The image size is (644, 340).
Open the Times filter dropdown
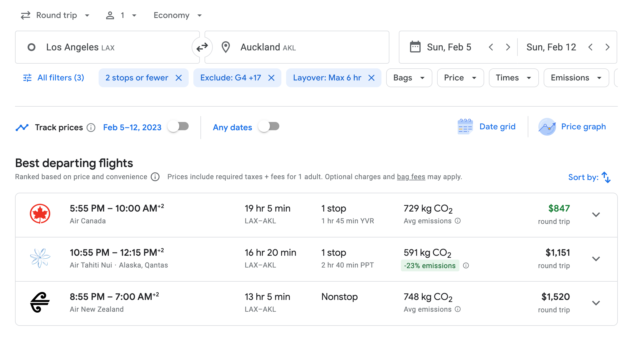click(x=514, y=78)
